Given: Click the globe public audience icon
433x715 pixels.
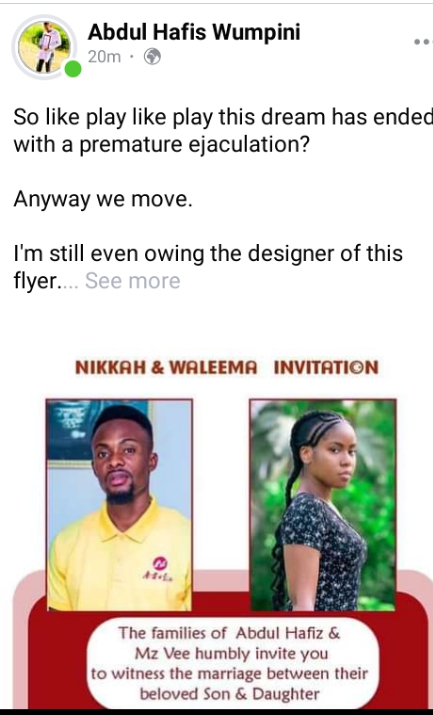Looking at the screenshot, I should [x=152, y=57].
